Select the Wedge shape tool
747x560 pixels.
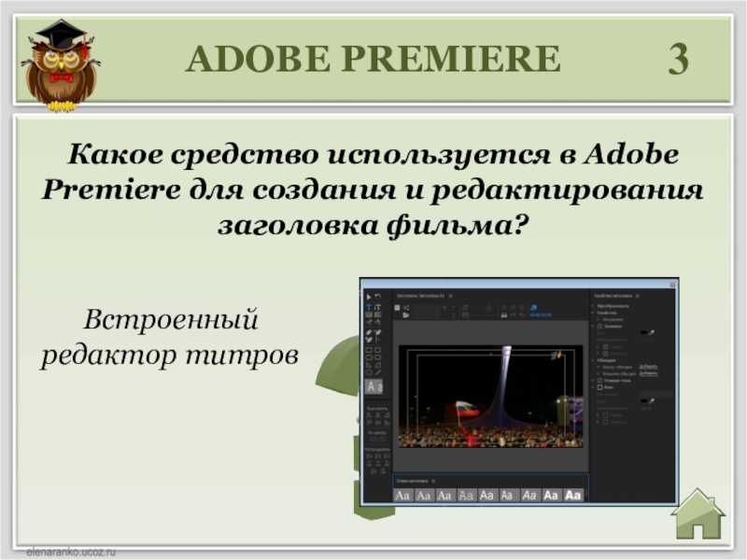369,365
